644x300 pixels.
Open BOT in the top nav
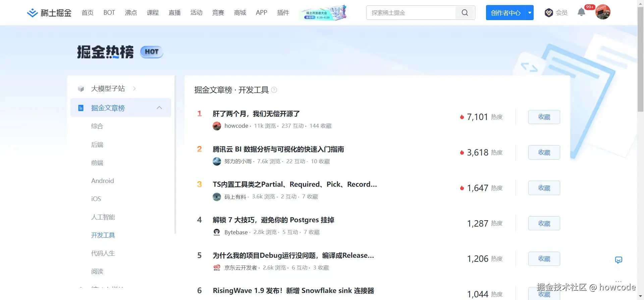109,13
